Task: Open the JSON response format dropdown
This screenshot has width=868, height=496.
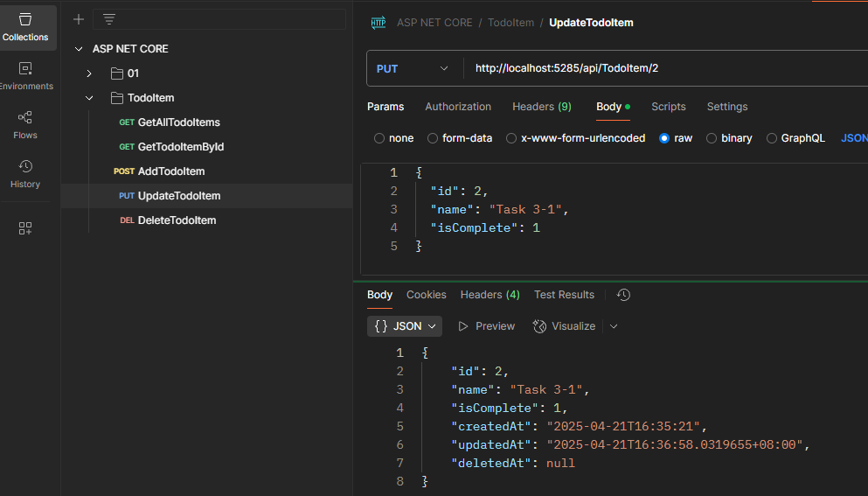Action: pos(405,326)
